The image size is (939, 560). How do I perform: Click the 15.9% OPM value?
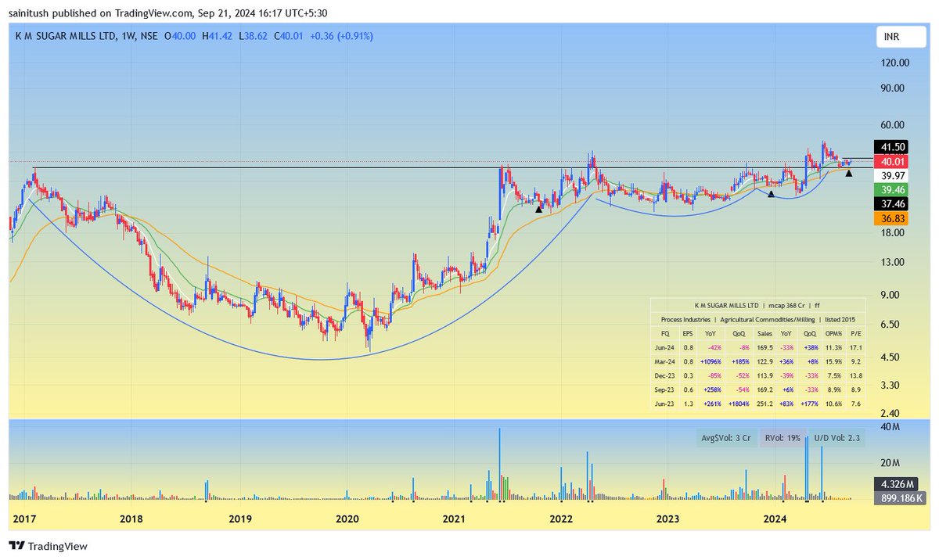833,362
